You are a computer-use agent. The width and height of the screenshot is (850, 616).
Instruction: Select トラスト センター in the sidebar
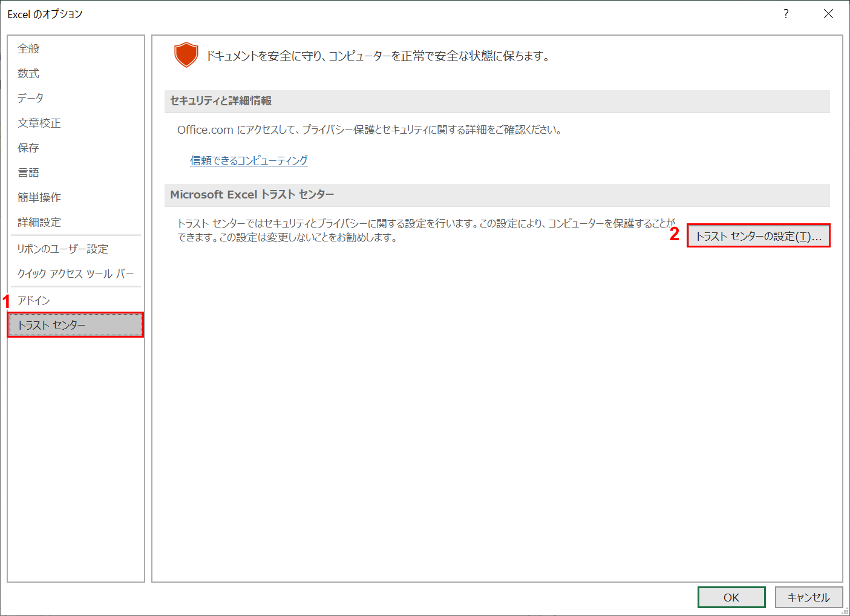(76, 325)
